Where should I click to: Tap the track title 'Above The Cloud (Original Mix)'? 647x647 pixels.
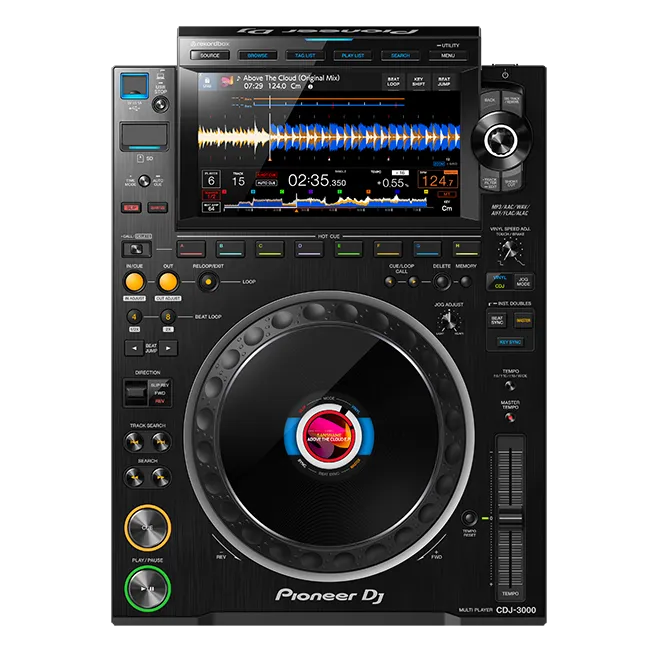point(291,78)
